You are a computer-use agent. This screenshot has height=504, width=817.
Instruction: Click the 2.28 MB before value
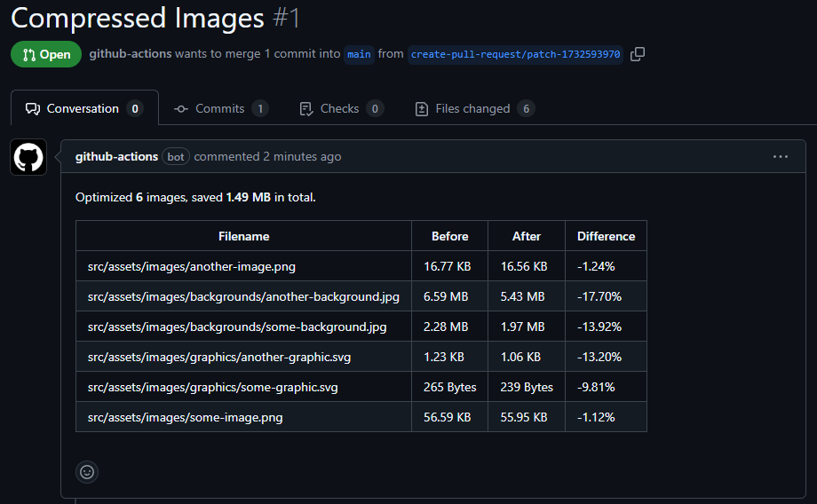point(446,327)
